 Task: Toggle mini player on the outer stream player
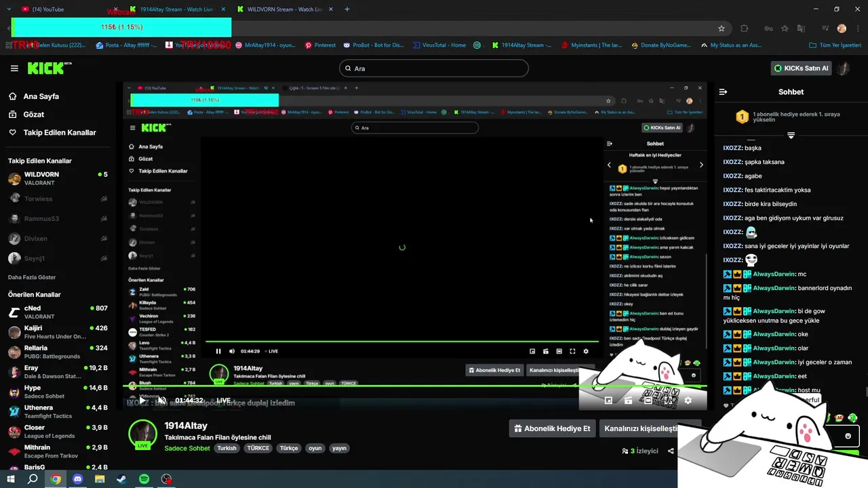click(x=608, y=401)
